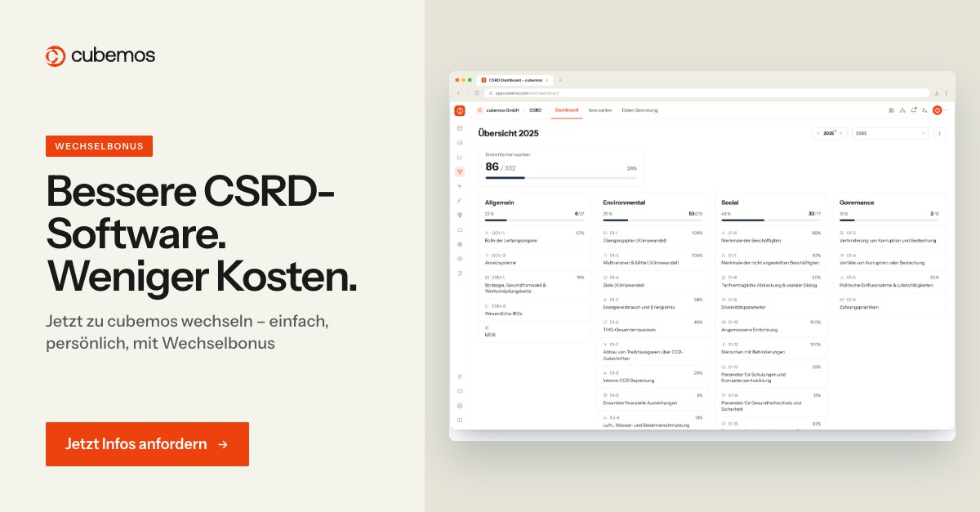The height and width of the screenshot is (512, 980).
Task: Open the Wesentliche IROs row
Action: coord(535,309)
